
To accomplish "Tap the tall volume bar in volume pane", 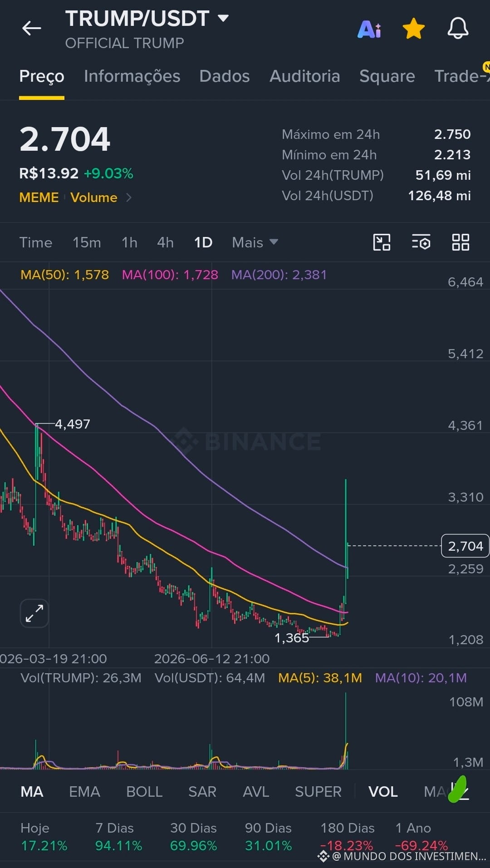I will click(x=346, y=730).
